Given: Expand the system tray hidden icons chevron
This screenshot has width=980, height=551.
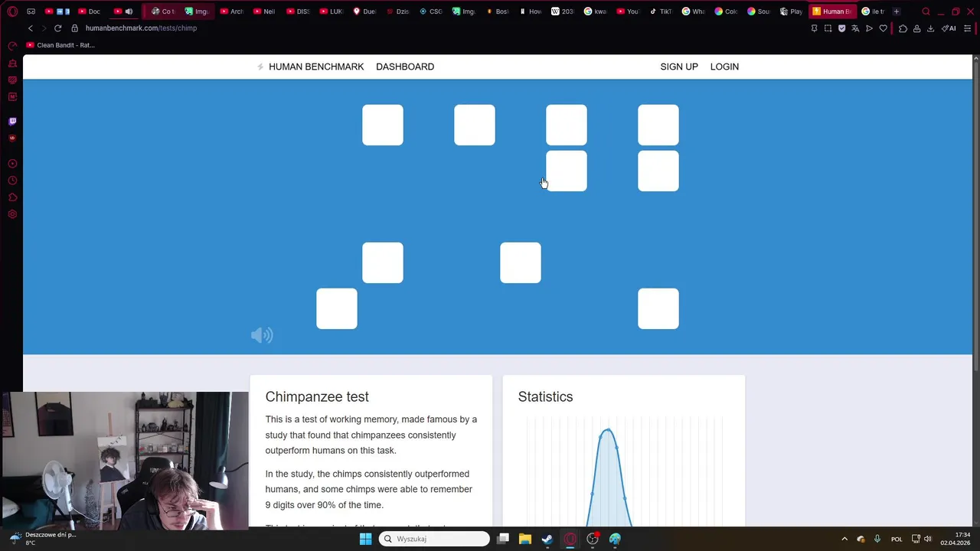Looking at the screenshot, I should (844, 539).
